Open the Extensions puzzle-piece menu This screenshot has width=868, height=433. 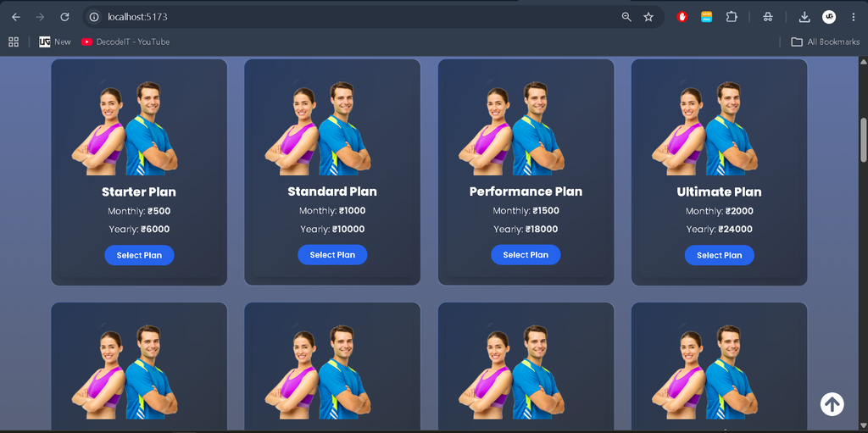point(732,17)
